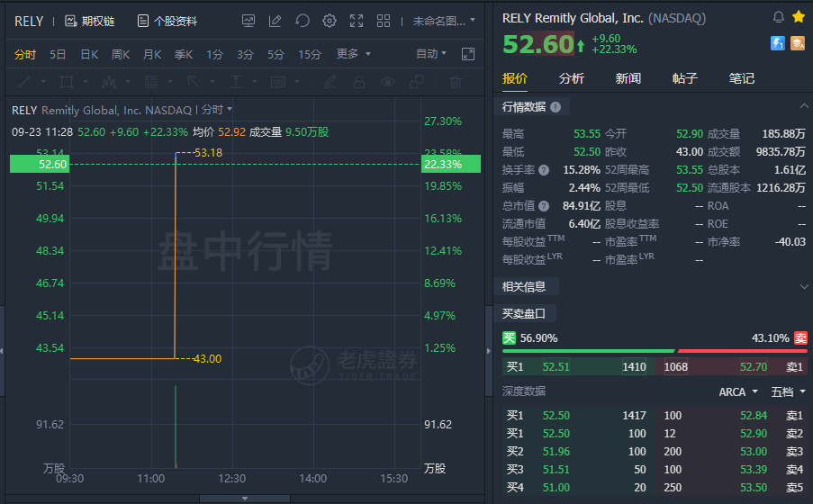Select the 分时 timeframe

click(x=25, y=54)
